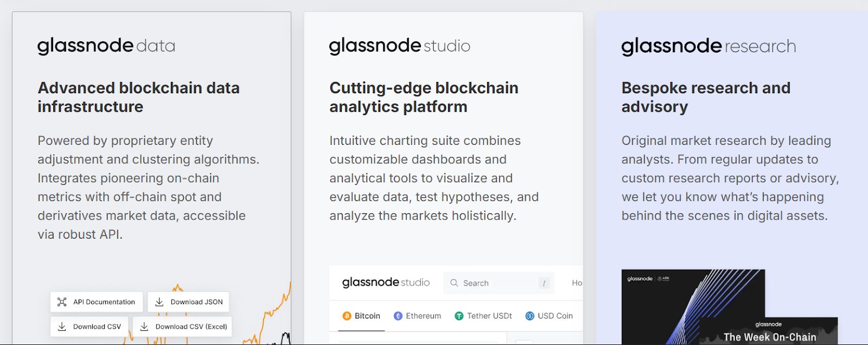Click the green Tether USDt icon

coord(459,316)
